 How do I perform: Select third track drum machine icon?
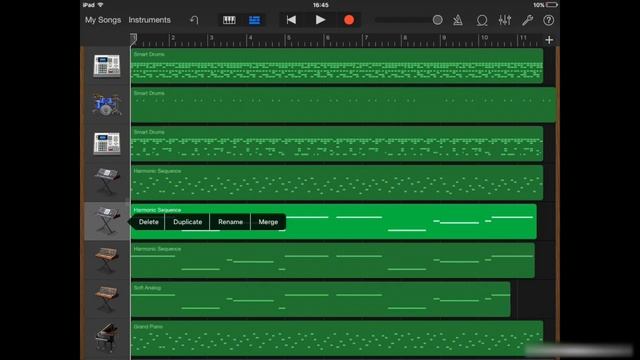coord(107,144)
